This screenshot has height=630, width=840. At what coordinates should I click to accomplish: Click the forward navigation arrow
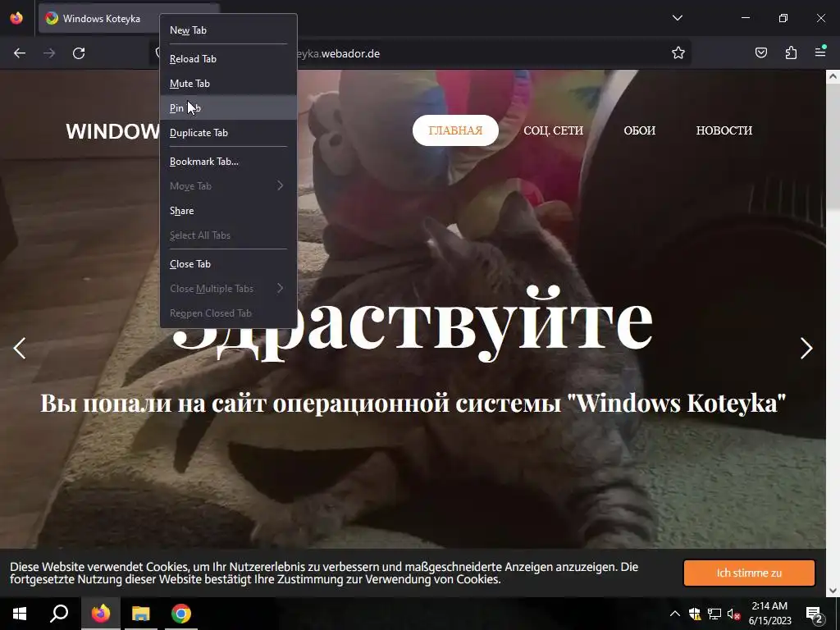tap(49, 53)
